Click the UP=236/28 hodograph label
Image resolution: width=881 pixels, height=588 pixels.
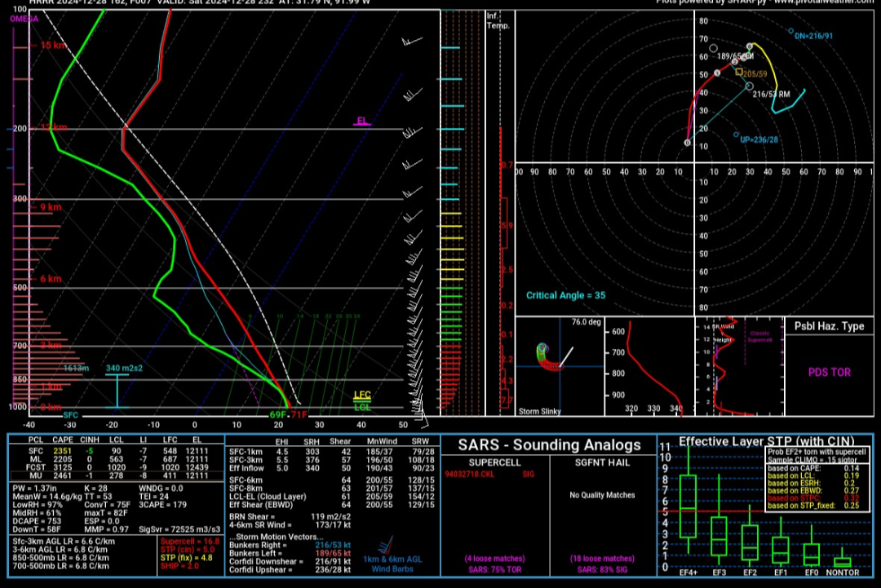click(759, 139)
